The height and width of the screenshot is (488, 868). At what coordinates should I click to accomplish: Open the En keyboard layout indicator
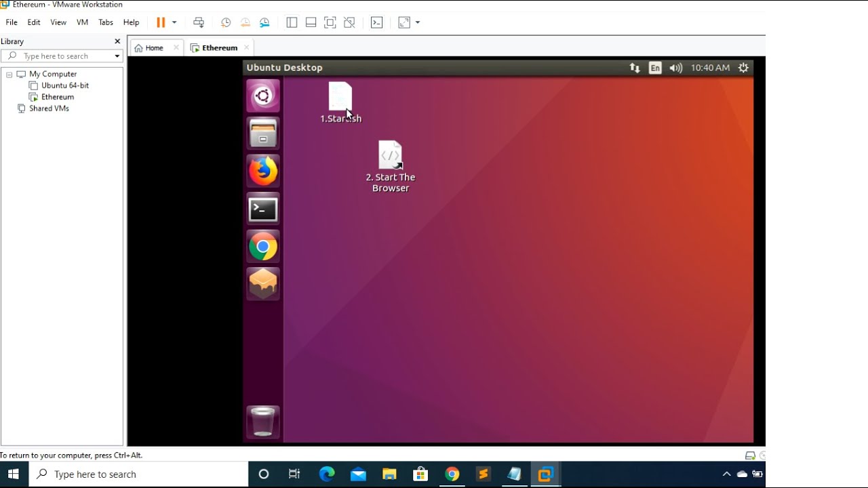[x=655, y=68]
